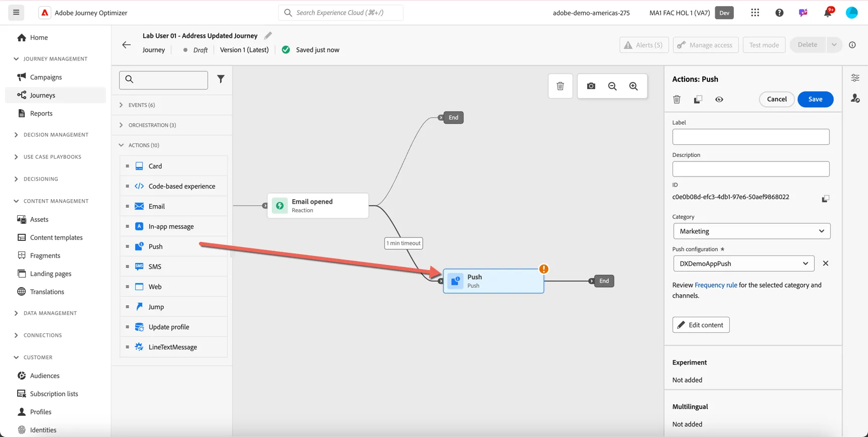Open the settings sliders side panel icon
This screenshot has height=437, width=868.
pos(855,78)
